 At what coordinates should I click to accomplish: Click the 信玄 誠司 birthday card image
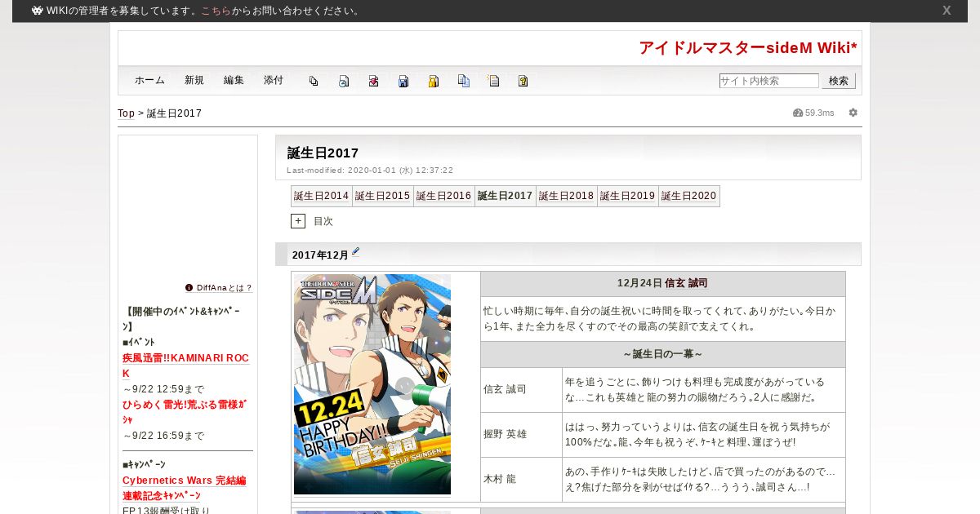point(372,384)
